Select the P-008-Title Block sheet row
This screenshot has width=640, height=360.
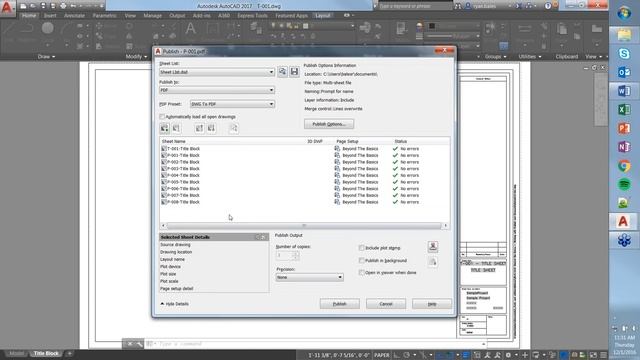(x=305, y=202)
